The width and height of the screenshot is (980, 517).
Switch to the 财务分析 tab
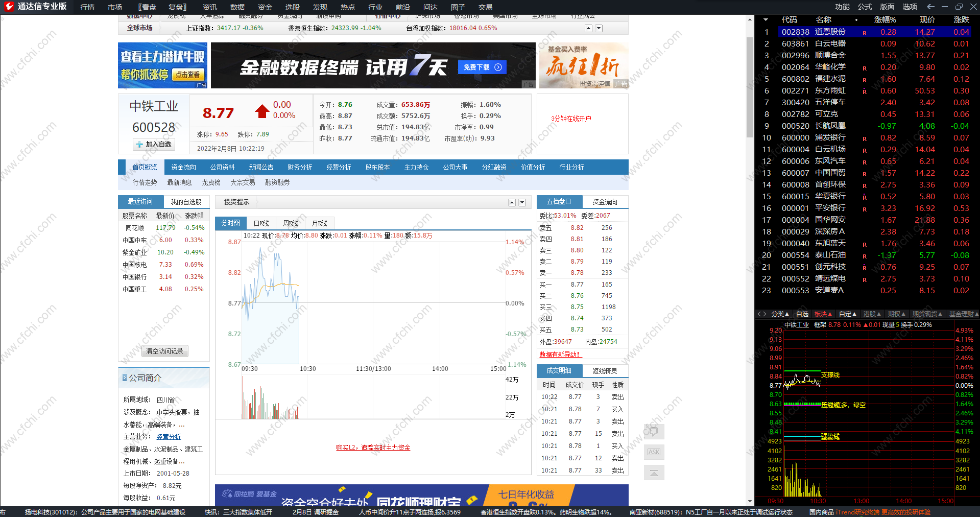pyautogui.click(x=300, y=167)
